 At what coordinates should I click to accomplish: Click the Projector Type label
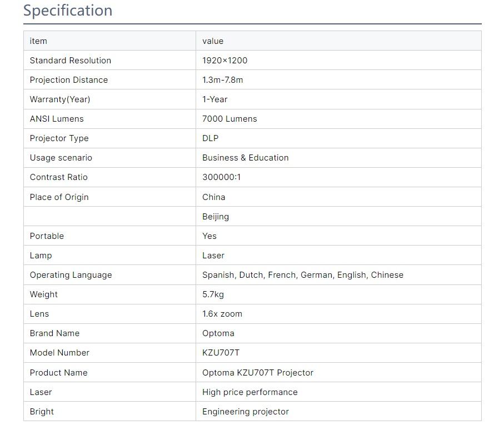pos(59,138)
